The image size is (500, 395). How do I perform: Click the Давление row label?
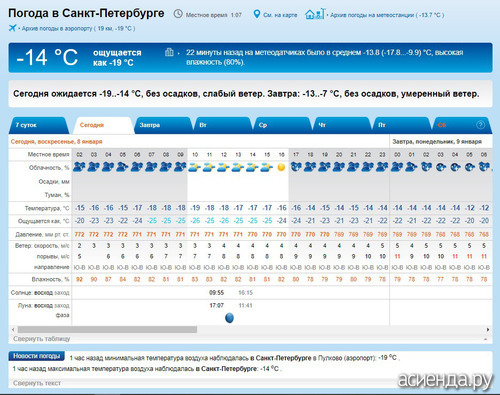pyautogui.click(x=42, y=234)
